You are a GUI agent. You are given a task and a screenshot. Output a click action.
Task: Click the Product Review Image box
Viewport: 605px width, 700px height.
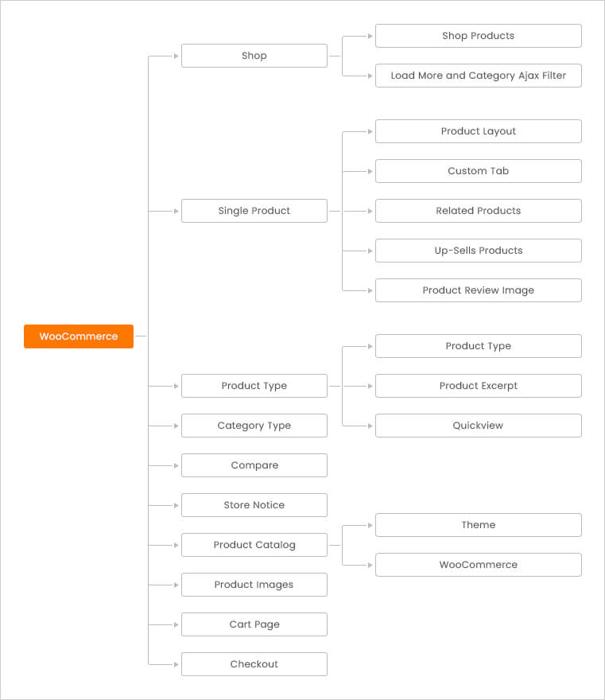tap(479, 290)
